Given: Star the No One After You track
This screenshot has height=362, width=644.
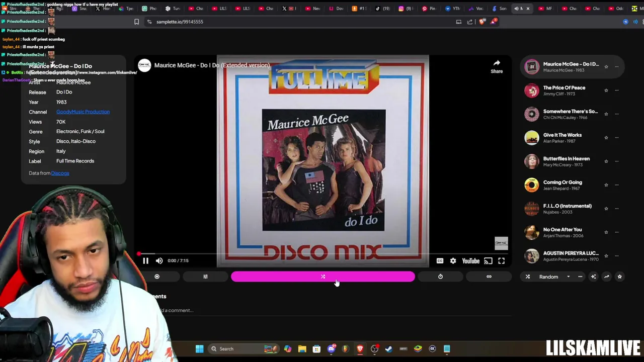Looking at the screenshot, I should [606, 232].
